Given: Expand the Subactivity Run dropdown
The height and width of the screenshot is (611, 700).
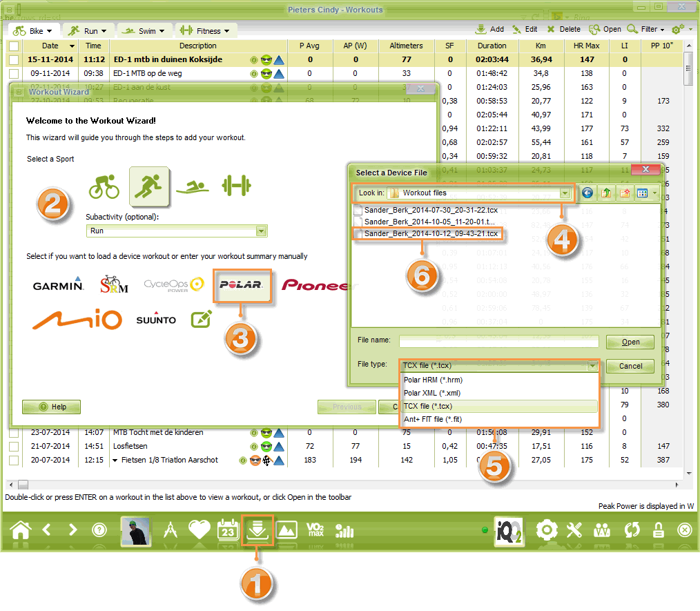Looking at the screenshot, I should pos(261,231).
